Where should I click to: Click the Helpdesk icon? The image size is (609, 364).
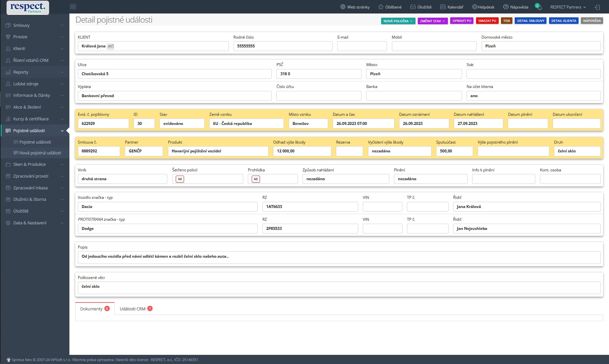click(x=474, y=7)
